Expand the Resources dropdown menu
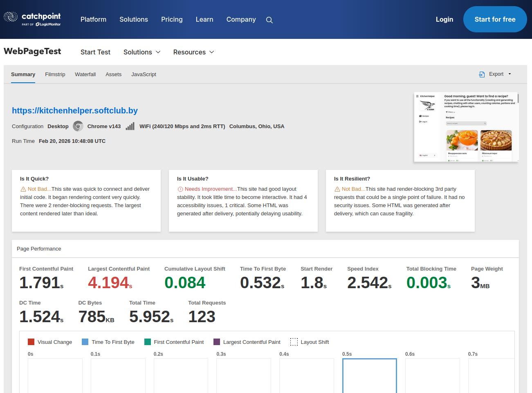 (193, 52)
